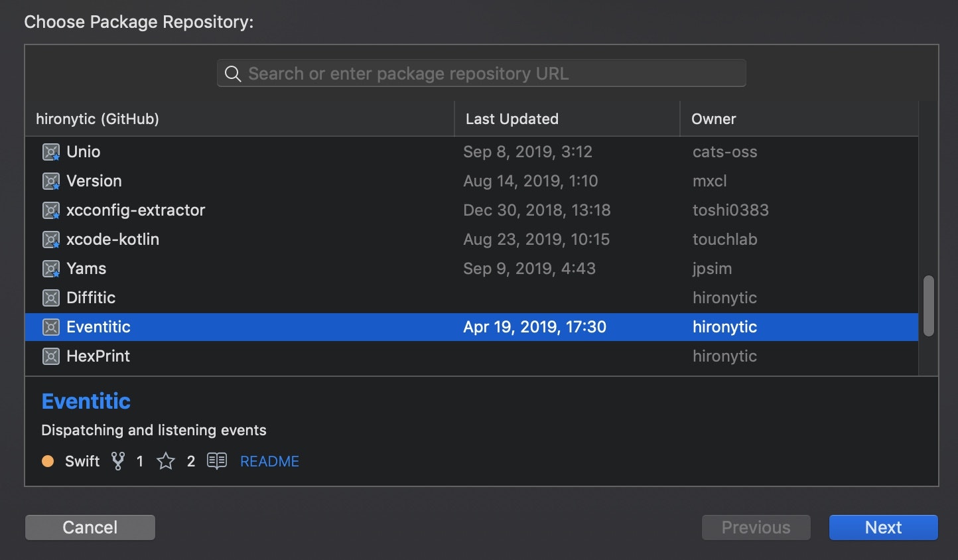
Task: Click hironytic owner in Eventitic row
Action: 724,327
